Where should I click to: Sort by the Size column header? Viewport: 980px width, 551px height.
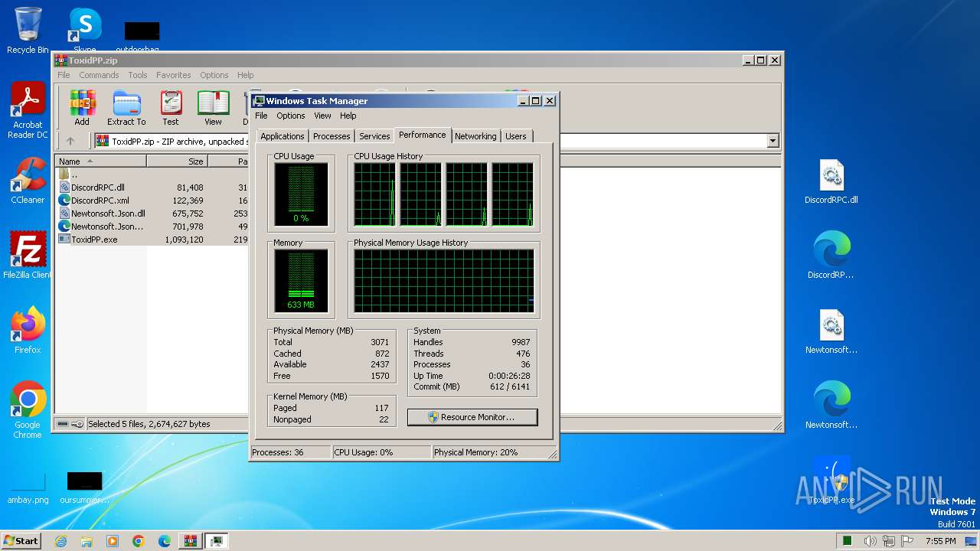pos(177,161)
